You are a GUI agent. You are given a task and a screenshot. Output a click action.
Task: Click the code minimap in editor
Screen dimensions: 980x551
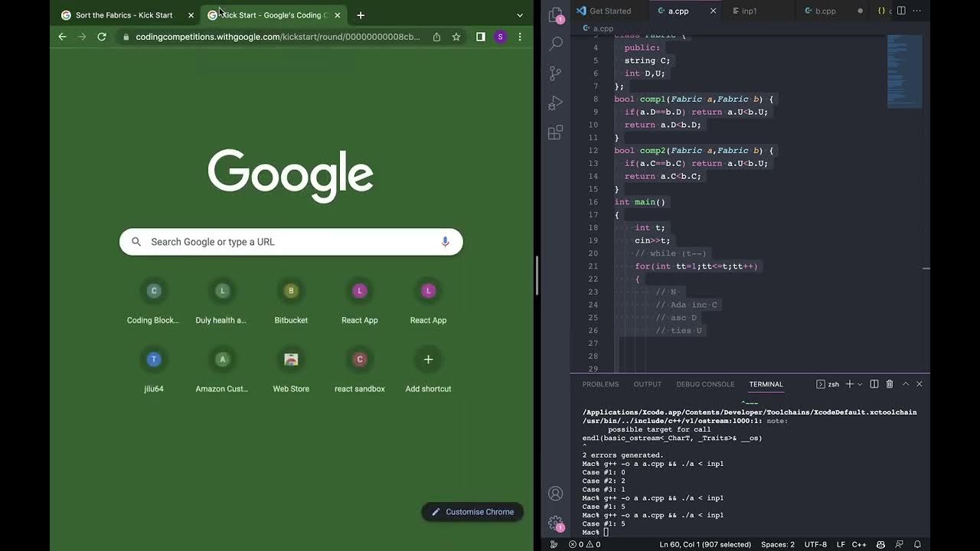[904, 70]
